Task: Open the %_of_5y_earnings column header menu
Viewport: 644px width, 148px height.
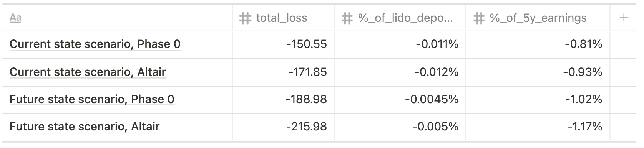Action: (538, 18)
